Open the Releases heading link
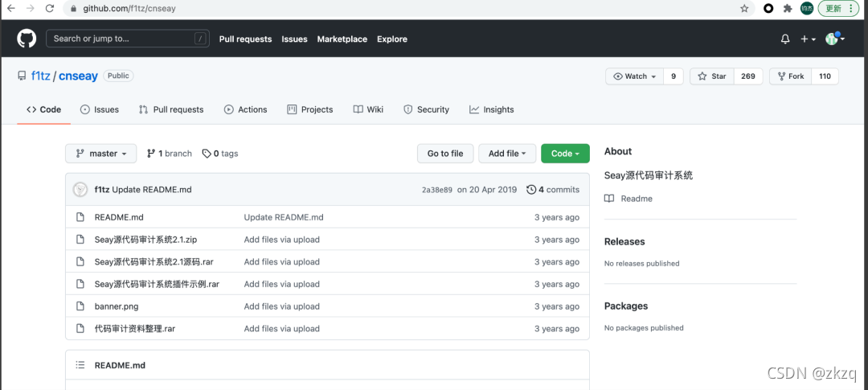Image resolution: width=868 pixels, height=390 pixels. pyautogui.click(x=624, y=241)
